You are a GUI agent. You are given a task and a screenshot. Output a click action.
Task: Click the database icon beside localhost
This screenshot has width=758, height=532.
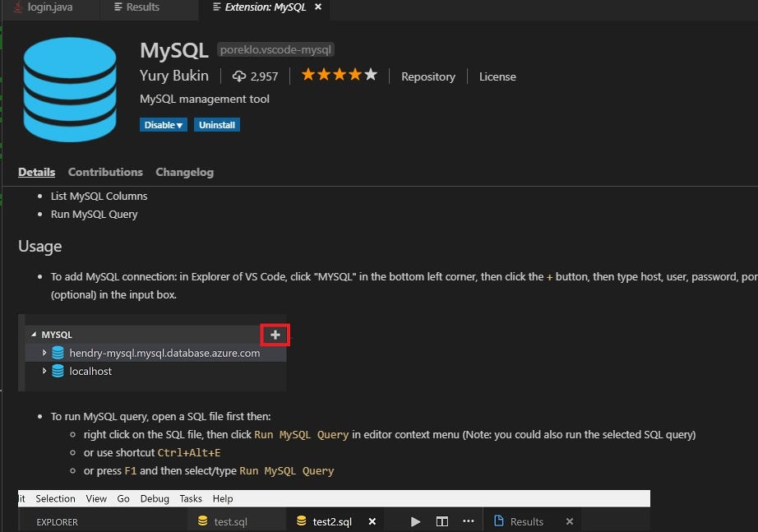click(58, 371)
